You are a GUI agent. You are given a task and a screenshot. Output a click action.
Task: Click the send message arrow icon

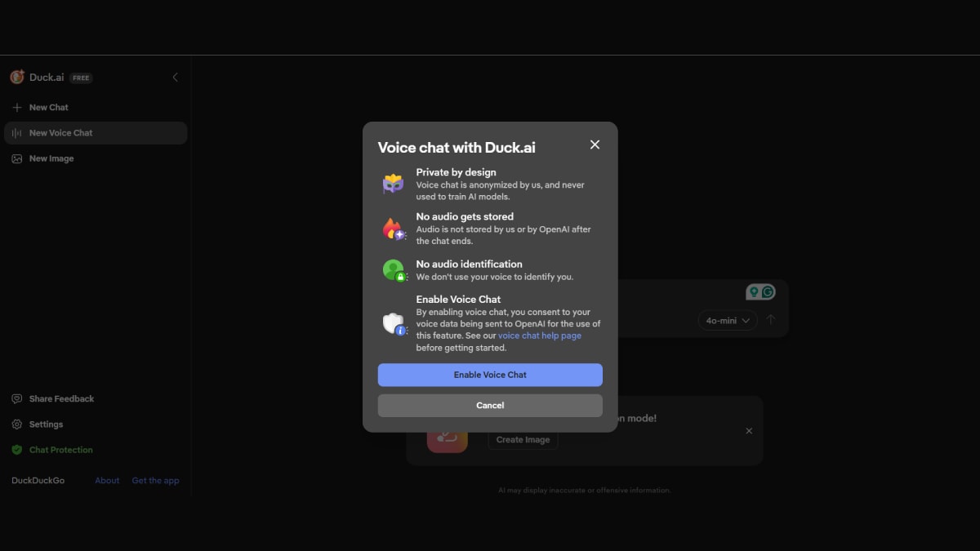[x=770, y=320]
